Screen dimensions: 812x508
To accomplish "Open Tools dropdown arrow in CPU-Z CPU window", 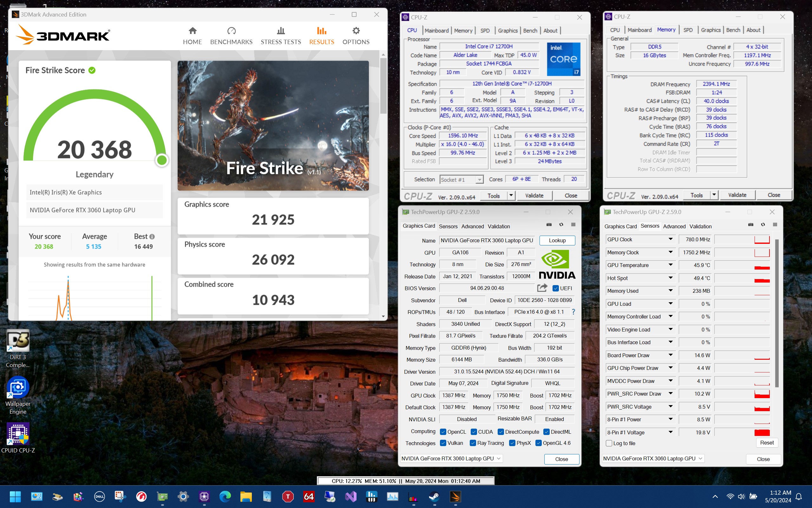I will point(511,195).
